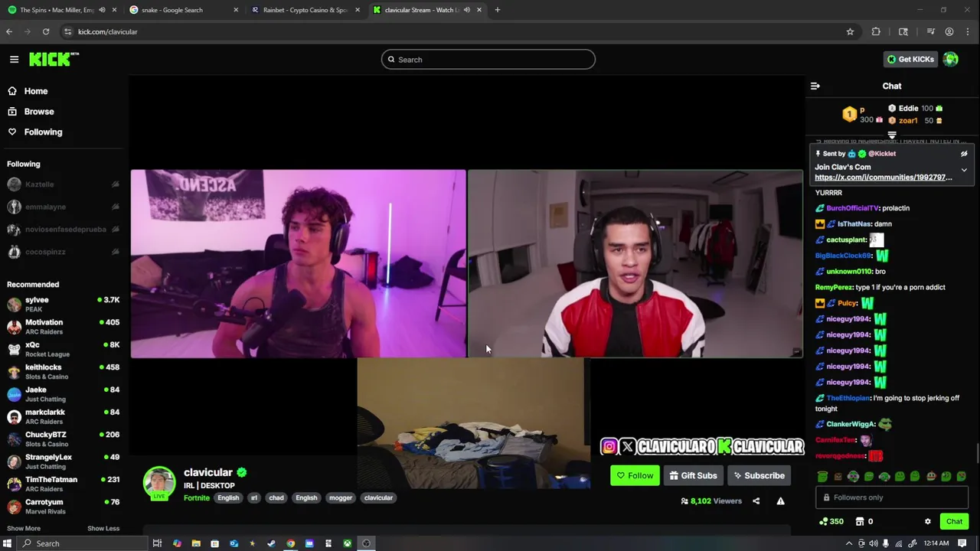Image resolution: width=980 pixels, height=551 pixels.
Task: Open Windows notification center
Action: tap(962, 543)
